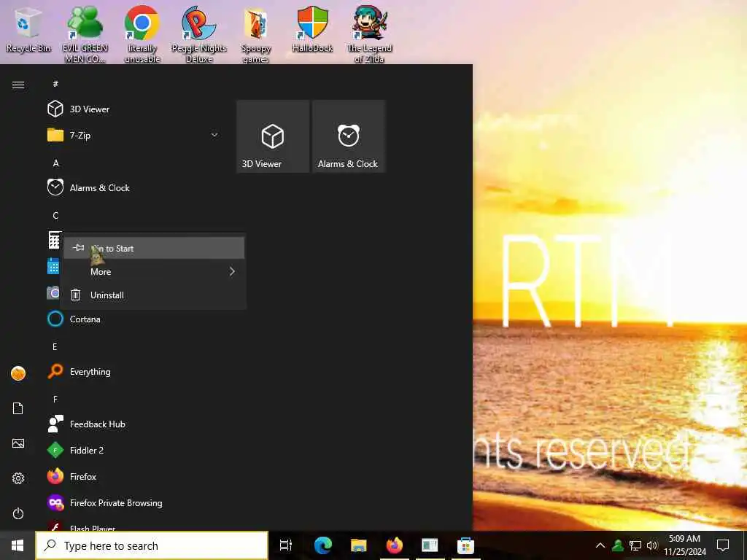Viewport: 747px width, 560px height.
Task: Click the Alarms & Clock pinned tile
Action: click(x=348, y=136)
